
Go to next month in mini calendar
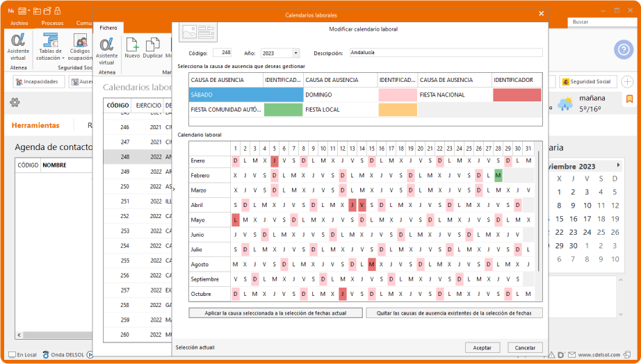pos(618,165)
